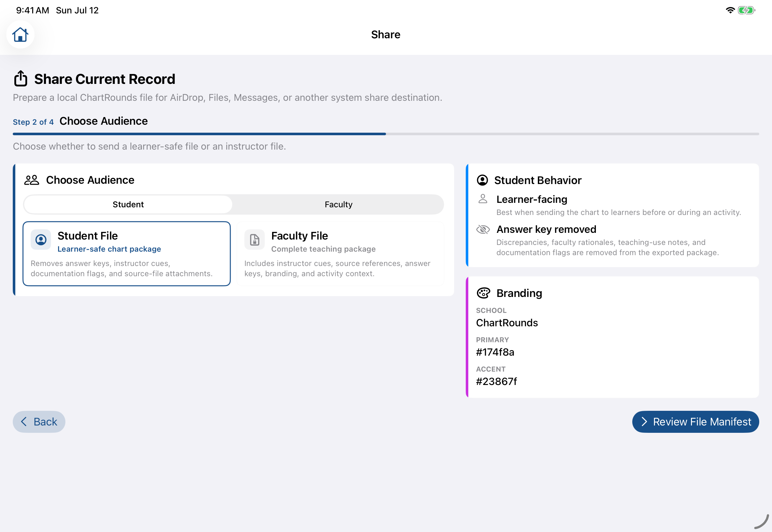Click the Sun Jul 12 date in status bar

click(77, 10)
